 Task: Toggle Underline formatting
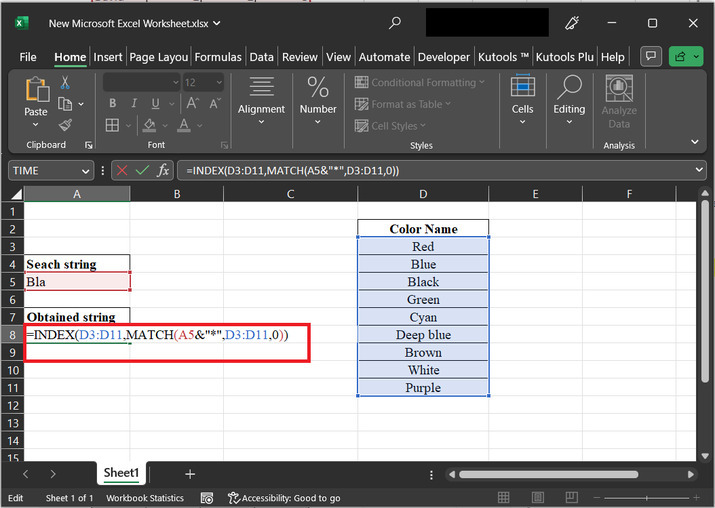[x=155, y=104]
